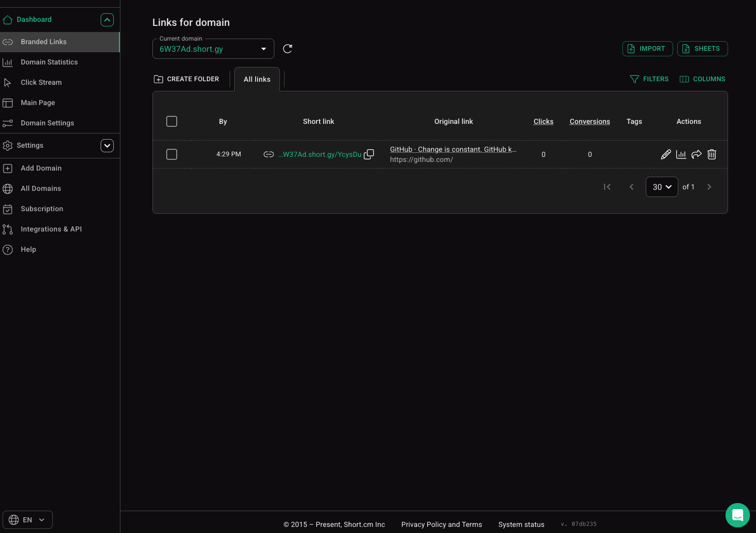Viewport: 756px width, 533px height.
Task: Click the IMPORT button
Action: pyautogui.click(x=648, y=48)
